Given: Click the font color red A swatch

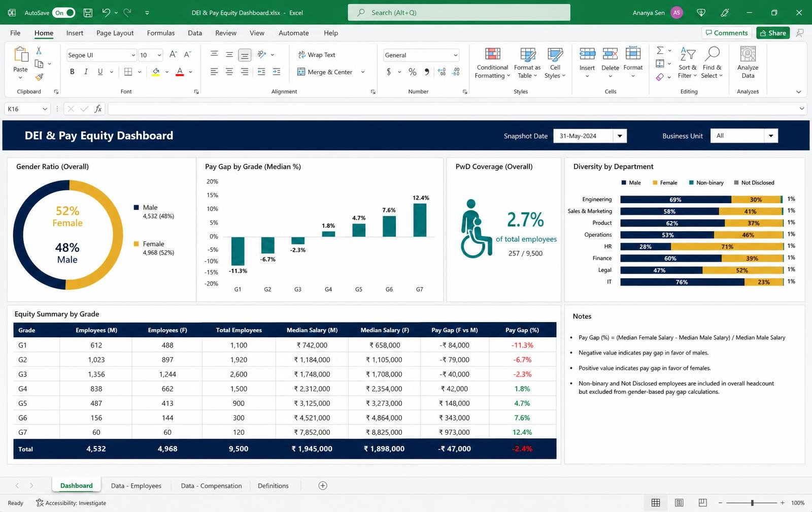Looking at the screenshot, I should [180, 72].
